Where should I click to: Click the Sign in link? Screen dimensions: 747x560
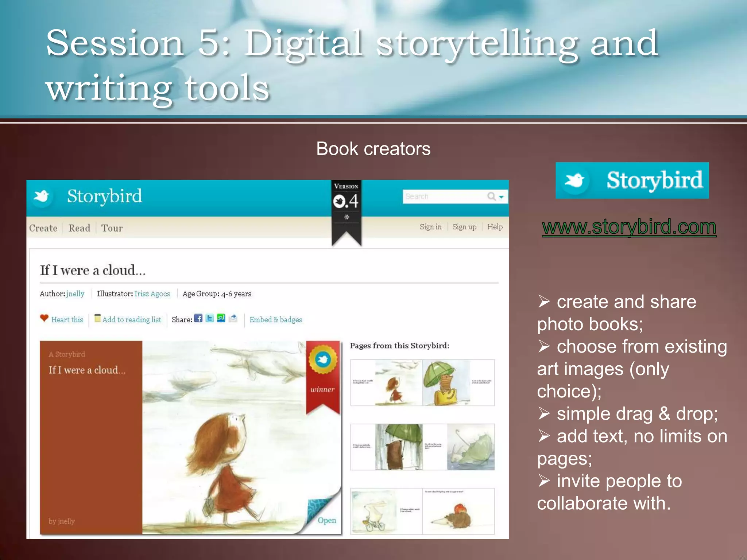click(x=430, y=227)
